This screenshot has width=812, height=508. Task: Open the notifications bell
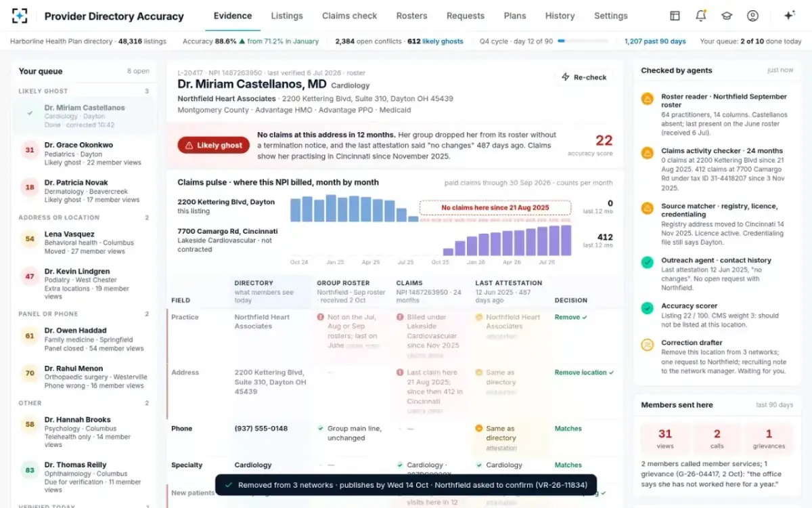tap(701, 16)
